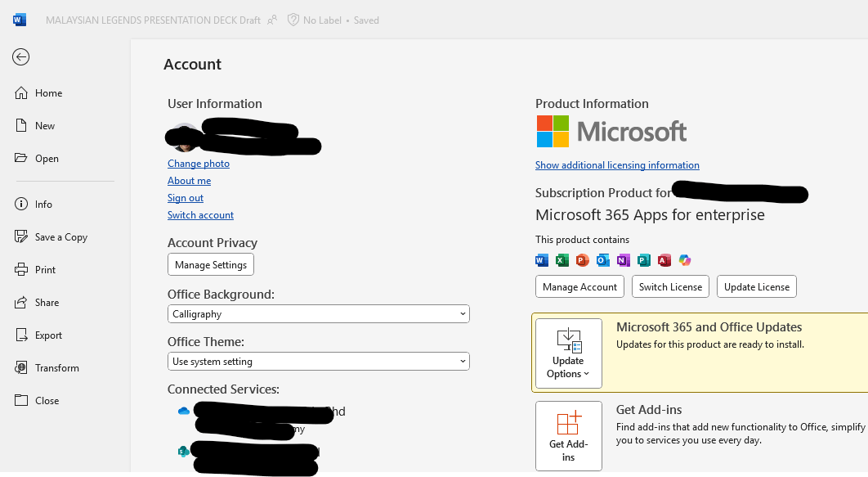Click Sign out under User Information

pyautogui.click(x=186, y=197)
